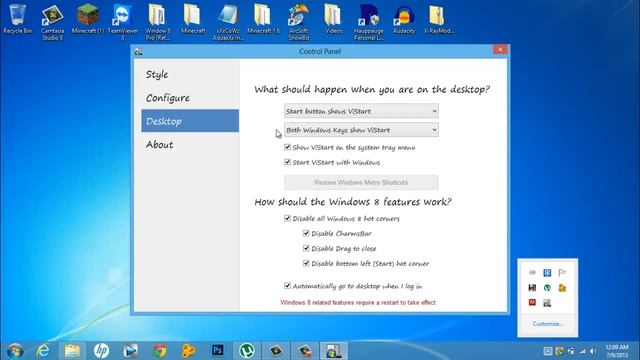
Task: Close the Control Panel window
Action: click(x=500, y=50)
